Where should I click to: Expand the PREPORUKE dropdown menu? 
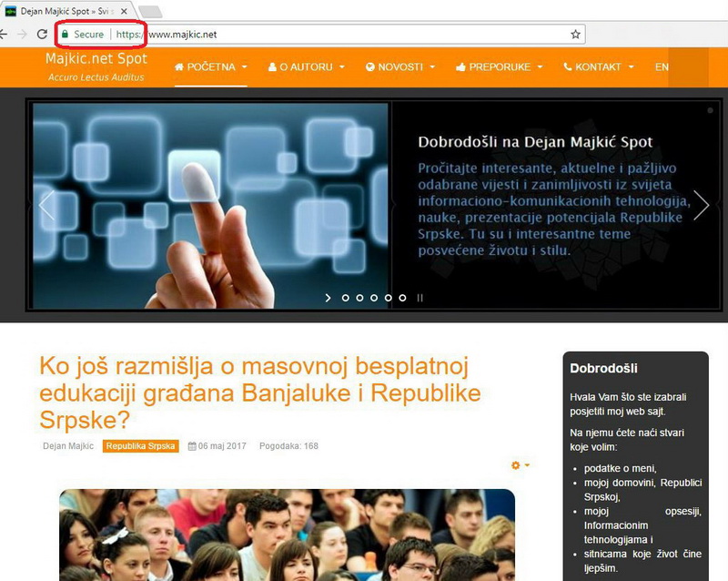pyautogui.click(x=500, y=67)
